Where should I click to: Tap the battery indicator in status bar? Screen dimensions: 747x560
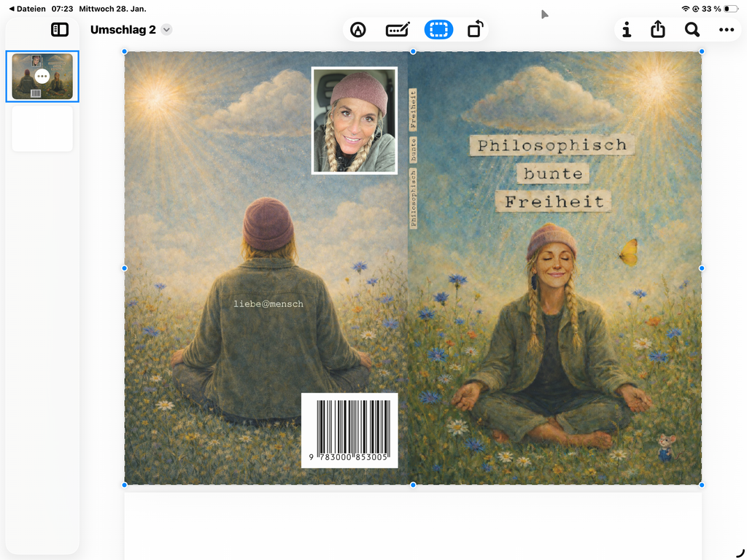point(731,9)
